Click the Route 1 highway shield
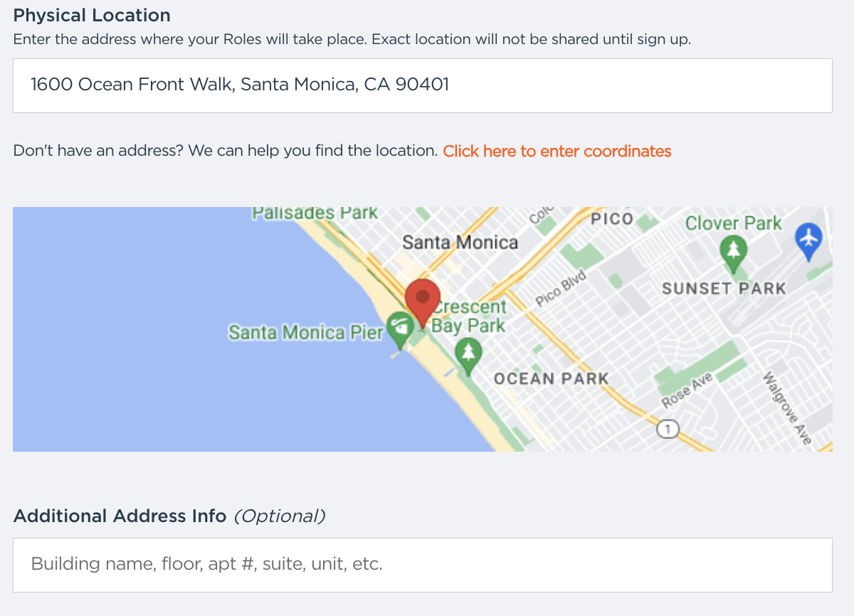Viewport: 854px width, 616px height. [x=668, y=429]
